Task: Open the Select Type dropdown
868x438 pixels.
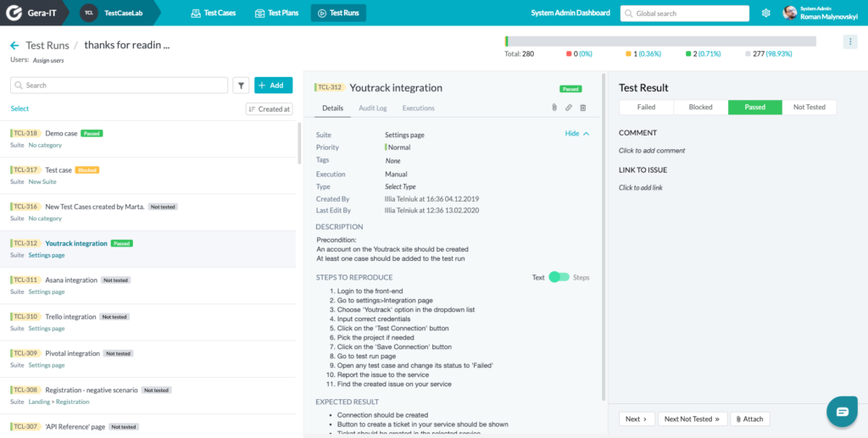Action: point(400,186)
